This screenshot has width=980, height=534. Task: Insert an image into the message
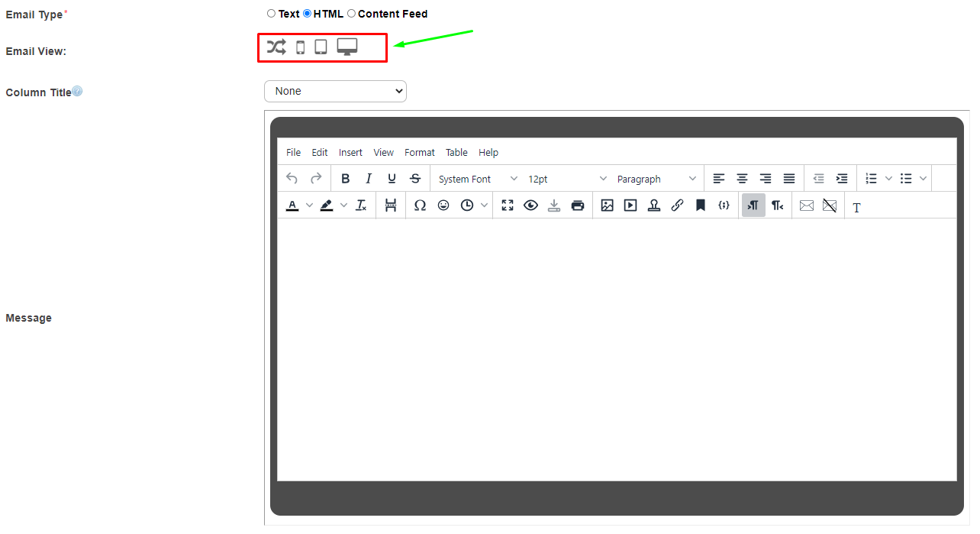[x=607, y=206]
